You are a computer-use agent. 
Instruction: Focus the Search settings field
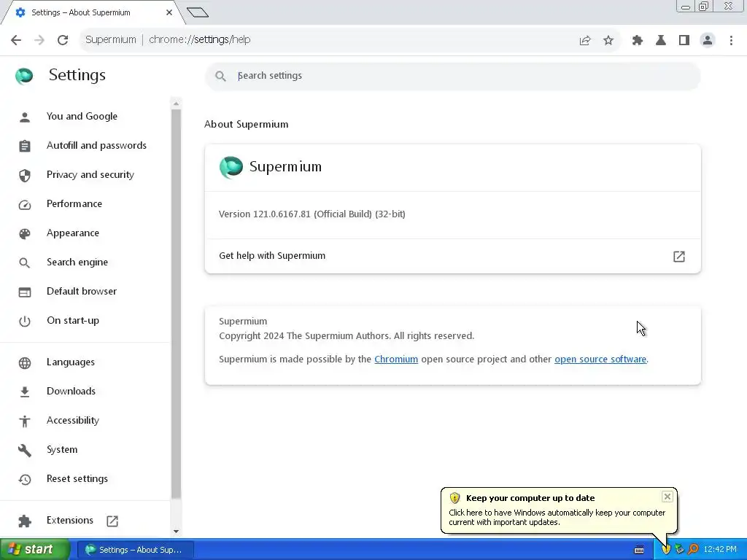pos(452,76)
